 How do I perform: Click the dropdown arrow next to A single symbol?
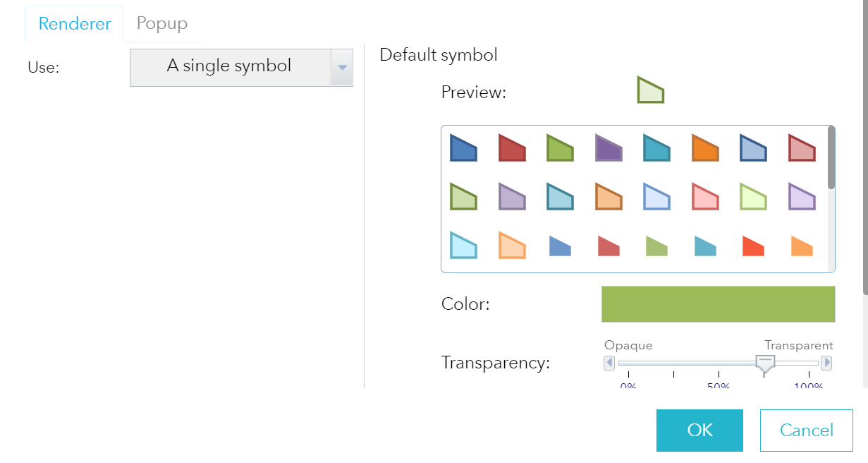(343, 67)
